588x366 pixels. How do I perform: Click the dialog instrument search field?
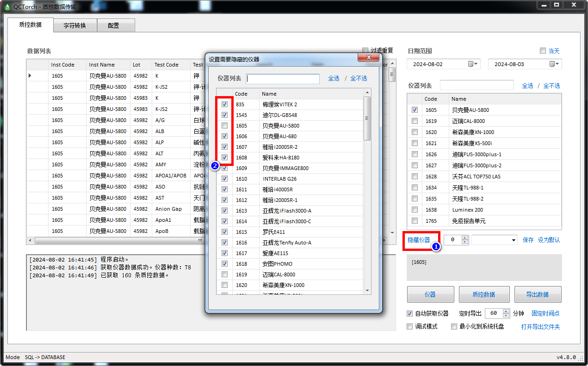[x=283, y=79]
